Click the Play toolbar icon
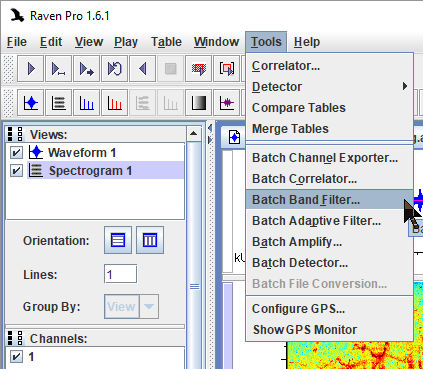 (30, 69)
